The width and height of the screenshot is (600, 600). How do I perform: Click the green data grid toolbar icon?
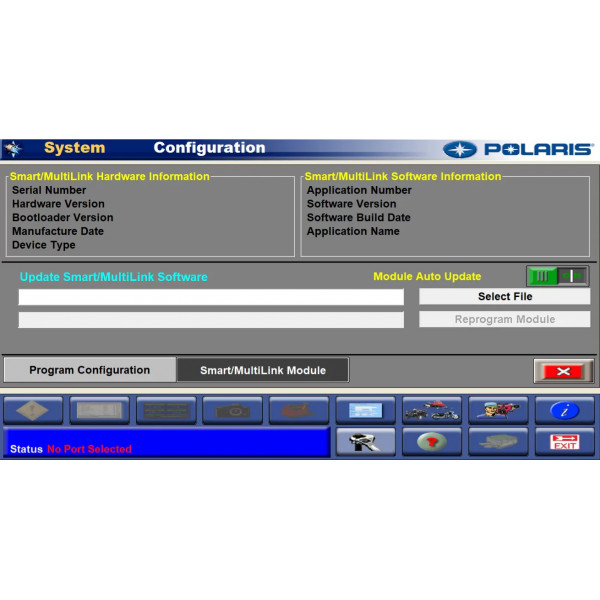166,410
